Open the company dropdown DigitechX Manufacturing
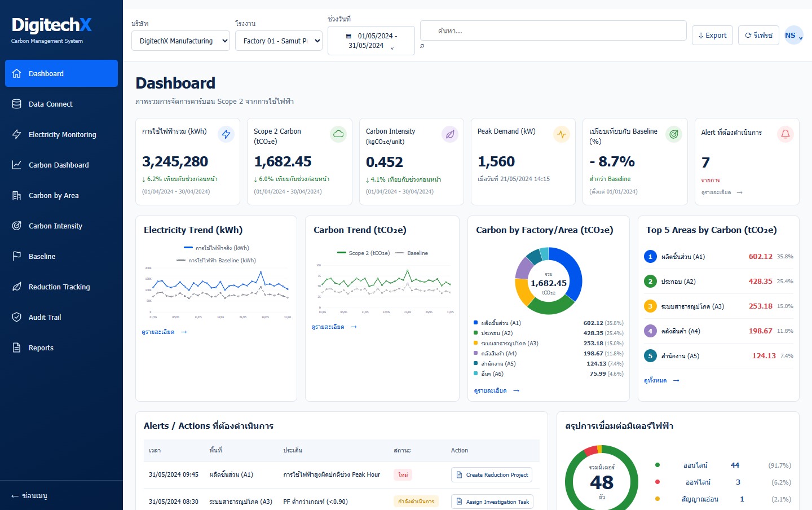 coord(180,41)
